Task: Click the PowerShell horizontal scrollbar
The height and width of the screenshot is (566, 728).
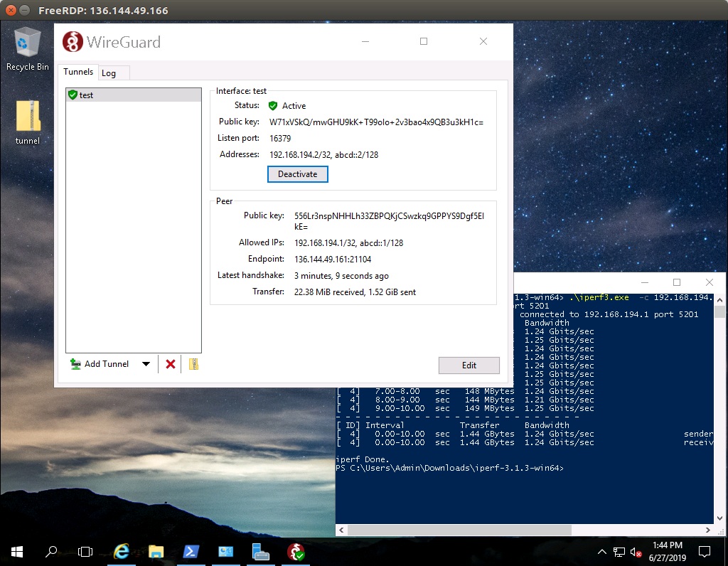Action: point(459,530)
